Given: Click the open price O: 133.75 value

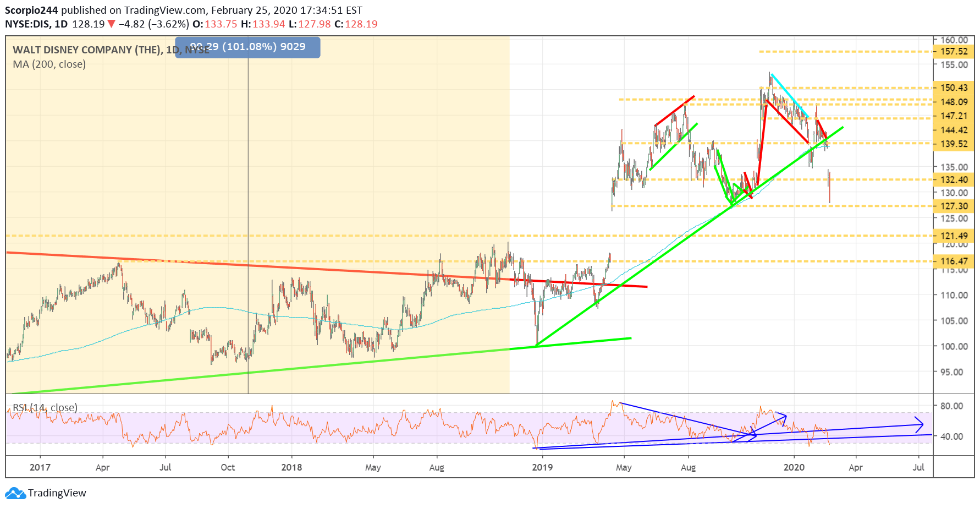Looking at the screenshot, I should click(x=214, y=24).
